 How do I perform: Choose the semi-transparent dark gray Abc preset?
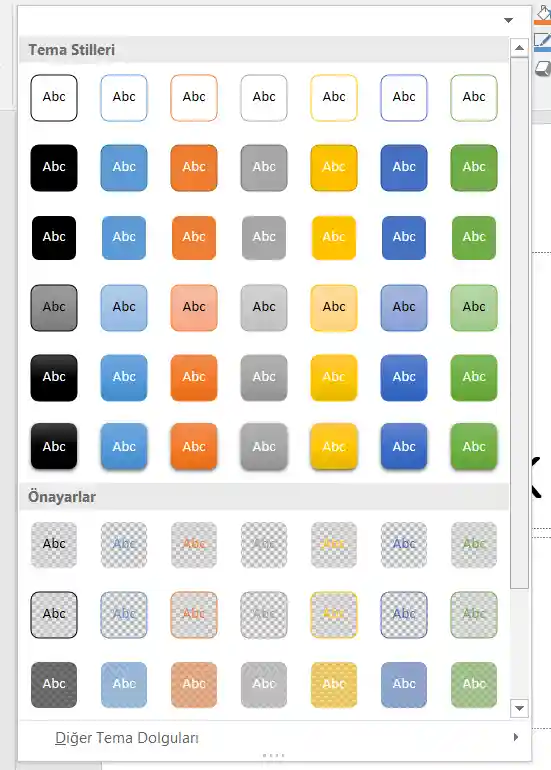click(x=54, y=685)
